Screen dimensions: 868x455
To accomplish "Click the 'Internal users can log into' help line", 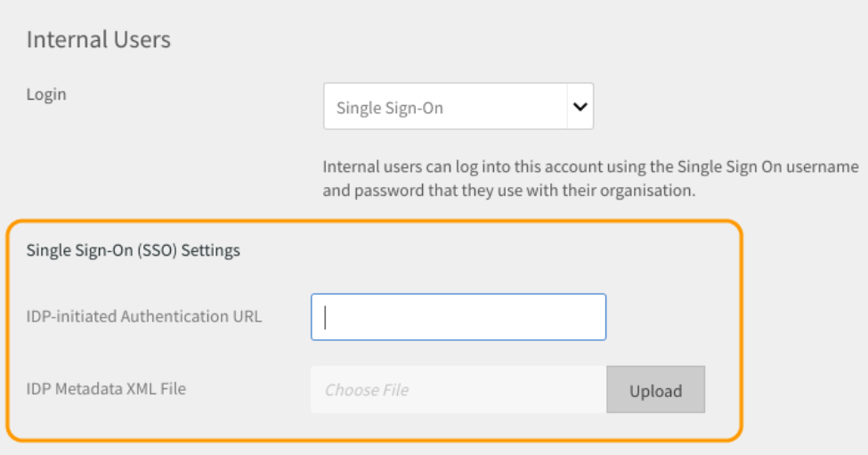I will pos(590,167).
